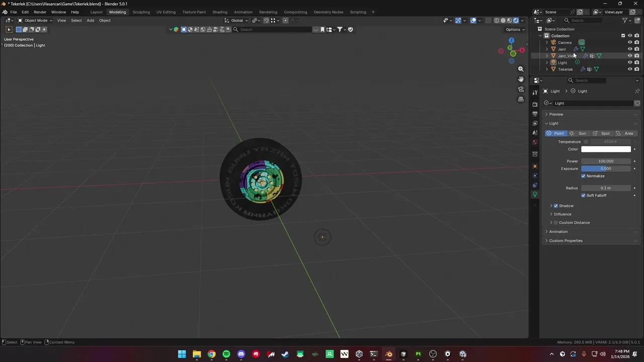Click the Power value field

pyautogui.click(x=606, y=161)
